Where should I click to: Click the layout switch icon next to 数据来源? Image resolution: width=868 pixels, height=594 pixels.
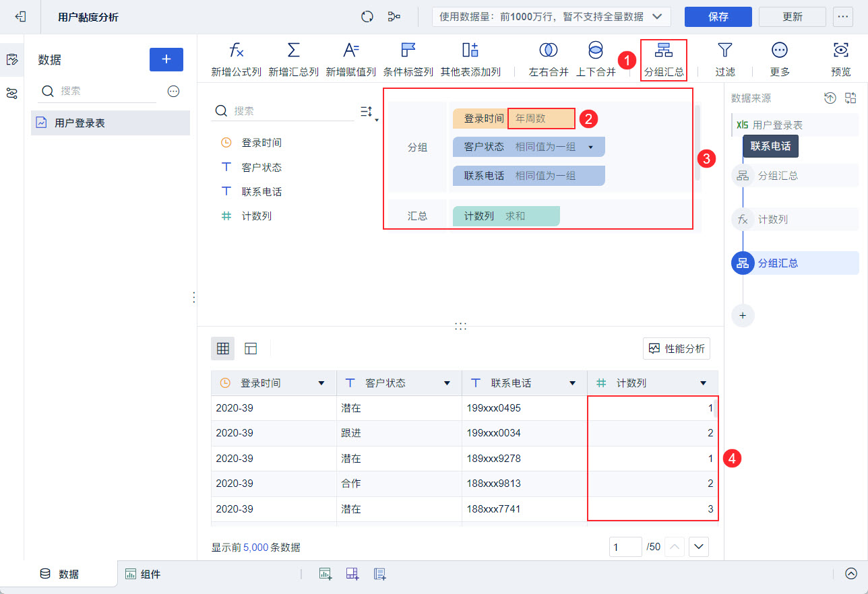coord(850,98)
